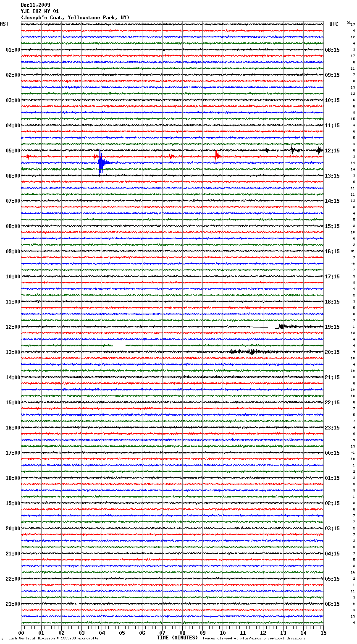Click the minute 09 axis tick label
The width and height of the screenshot is (357, 644).
coord(202,633)
